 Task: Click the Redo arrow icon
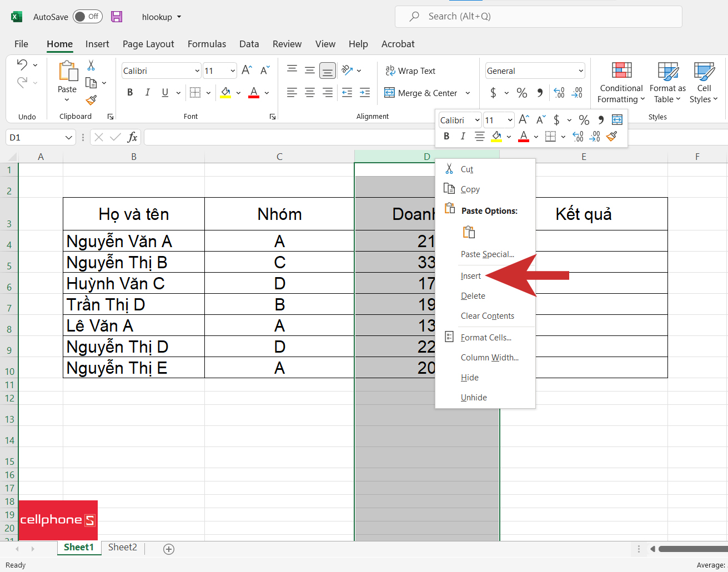22,82
